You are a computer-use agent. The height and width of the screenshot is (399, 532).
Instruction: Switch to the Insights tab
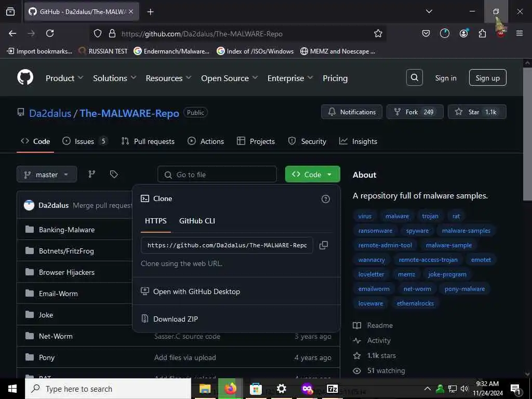358,141
